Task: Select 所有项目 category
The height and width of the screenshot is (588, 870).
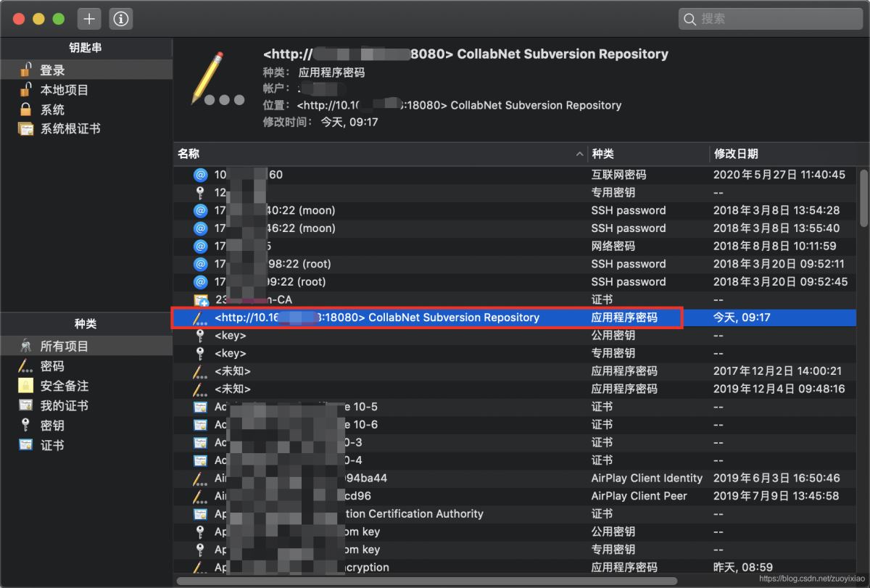Action: [x=86, y=347]
